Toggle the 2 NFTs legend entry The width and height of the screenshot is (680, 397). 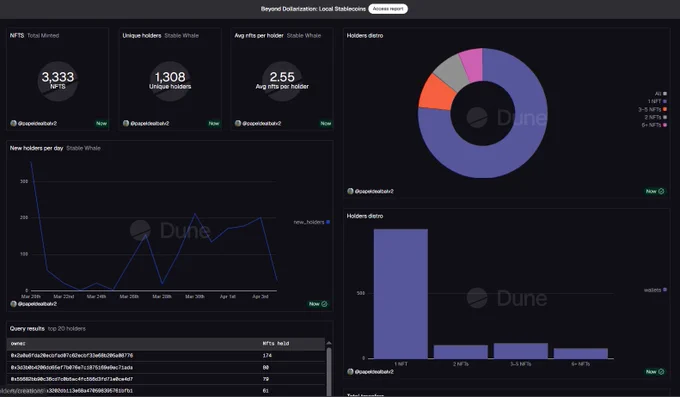(655, 117)
